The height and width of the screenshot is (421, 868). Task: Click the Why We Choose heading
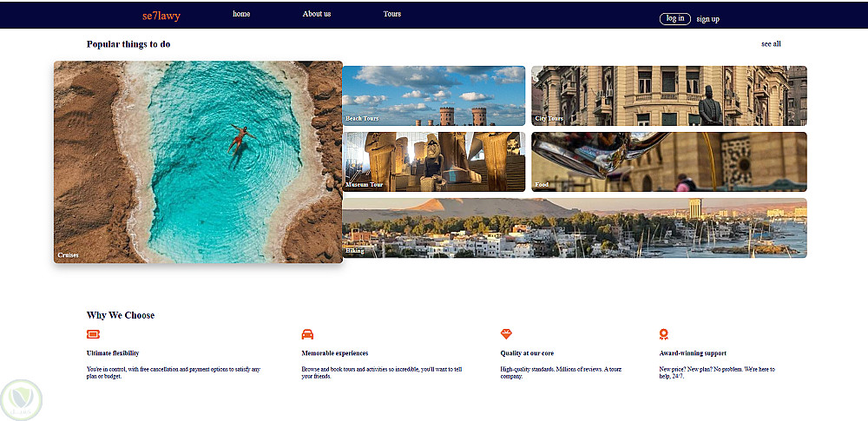[x=121, y=315]
